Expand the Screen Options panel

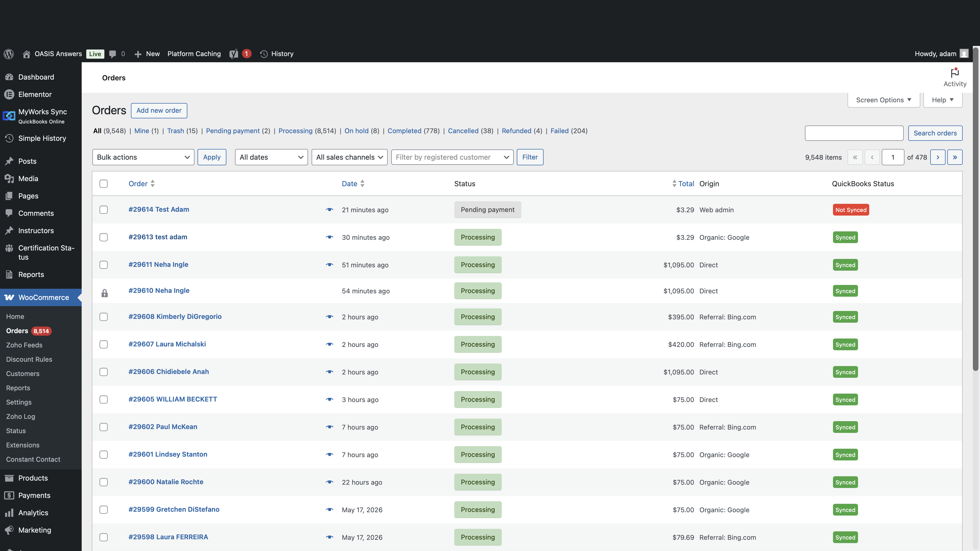click(883, 100)
